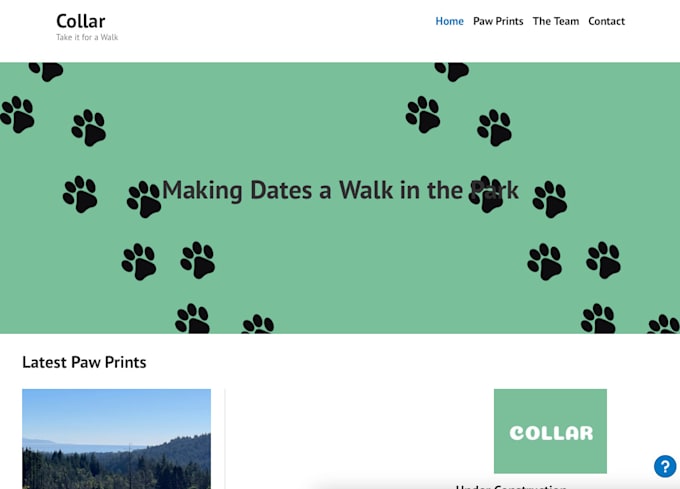Click the partial paw print above Home link
This screenshot has height=489, width=680.
451,72
